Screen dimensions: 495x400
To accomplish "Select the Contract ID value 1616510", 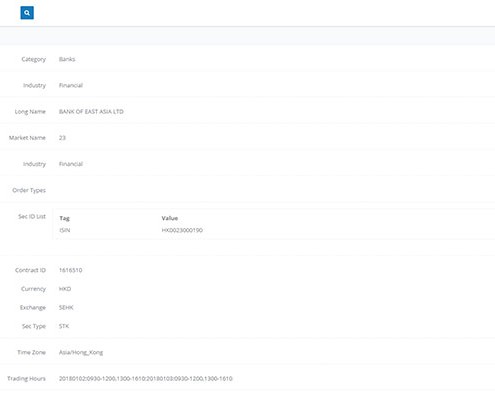I will point(70,270).
